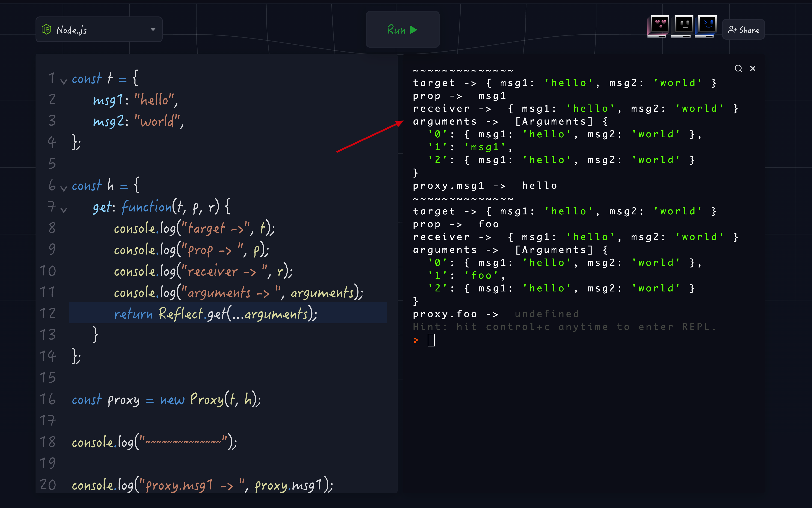Click the new Proxy(t, h) code line
The height and width of the screenshot is (508, 812).
click(166, 400)
